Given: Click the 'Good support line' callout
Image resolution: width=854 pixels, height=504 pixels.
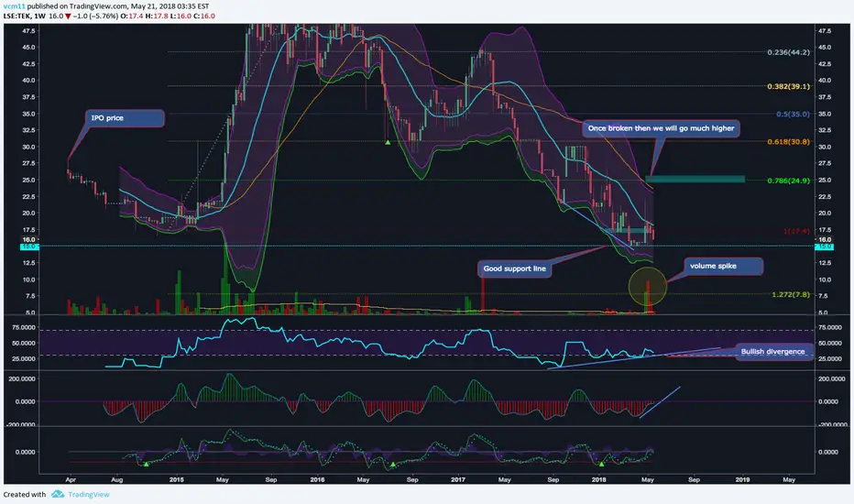Looking at the screenshot, I should pyautogui.click(x=515, y=268).
